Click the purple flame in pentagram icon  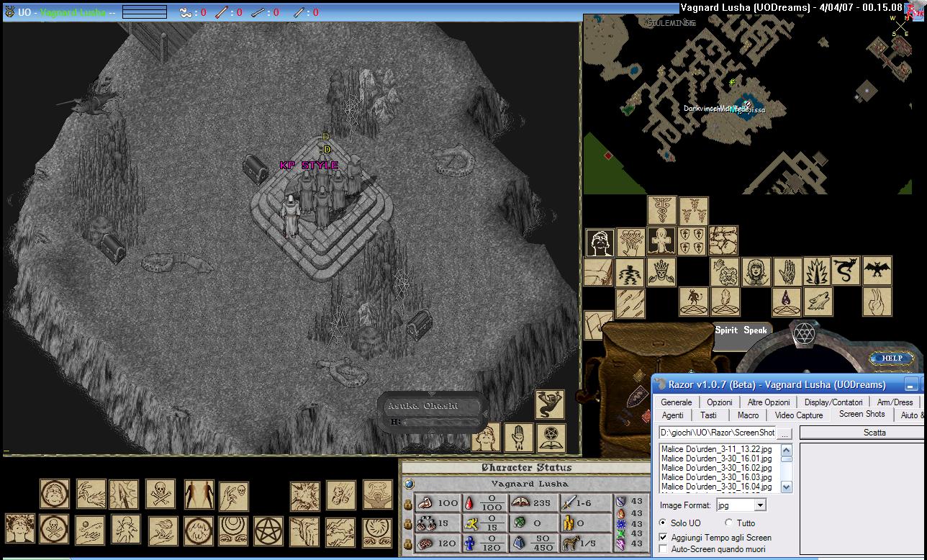(787, 302)
